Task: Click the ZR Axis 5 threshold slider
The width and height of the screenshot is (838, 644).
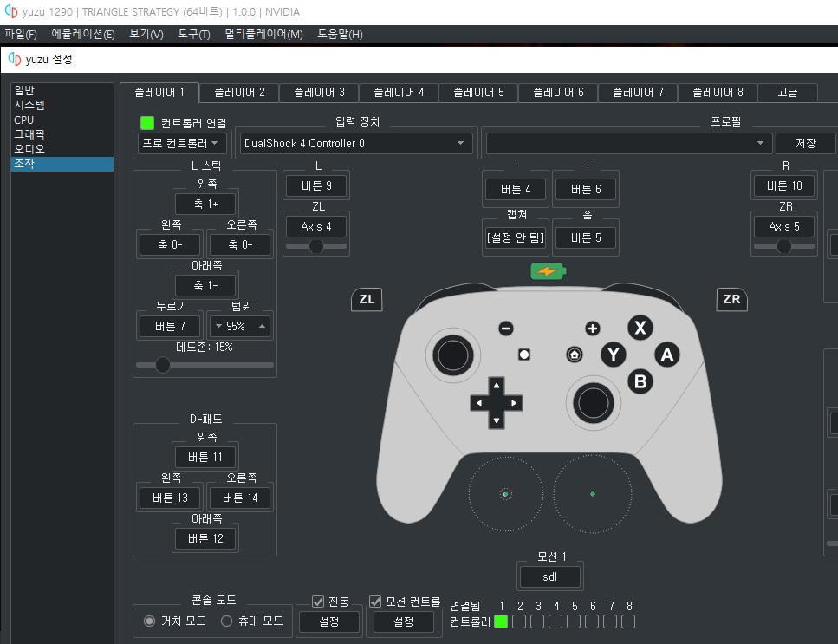Action: click(784, 246)
